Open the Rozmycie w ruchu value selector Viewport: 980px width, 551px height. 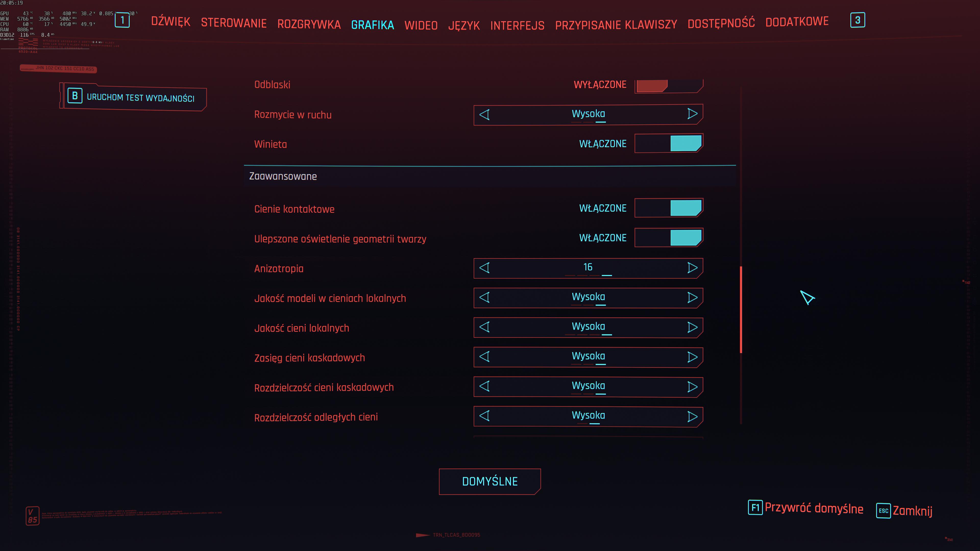point(588,115)
